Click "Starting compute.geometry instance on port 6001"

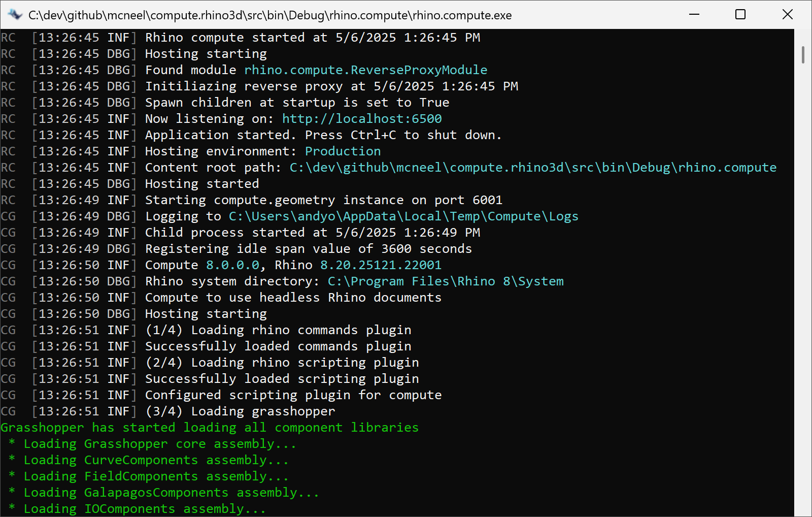pyautogui.click(x=324, y=200)
